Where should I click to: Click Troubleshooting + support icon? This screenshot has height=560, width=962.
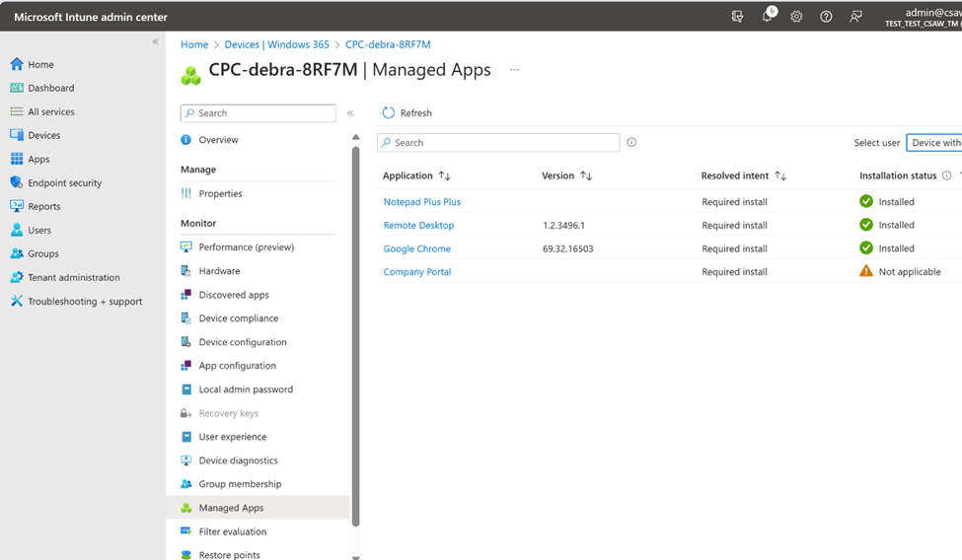point(17,301)
